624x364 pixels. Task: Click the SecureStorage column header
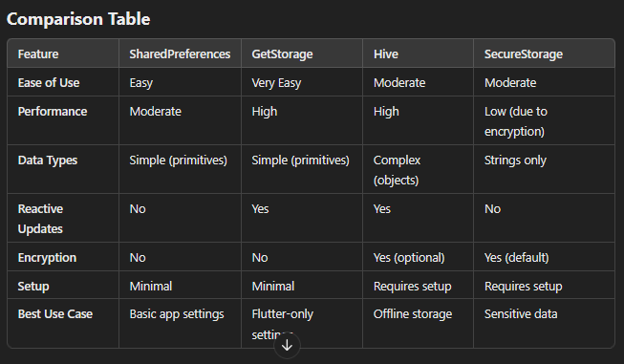pyautogui.click(x=524, y=54)
